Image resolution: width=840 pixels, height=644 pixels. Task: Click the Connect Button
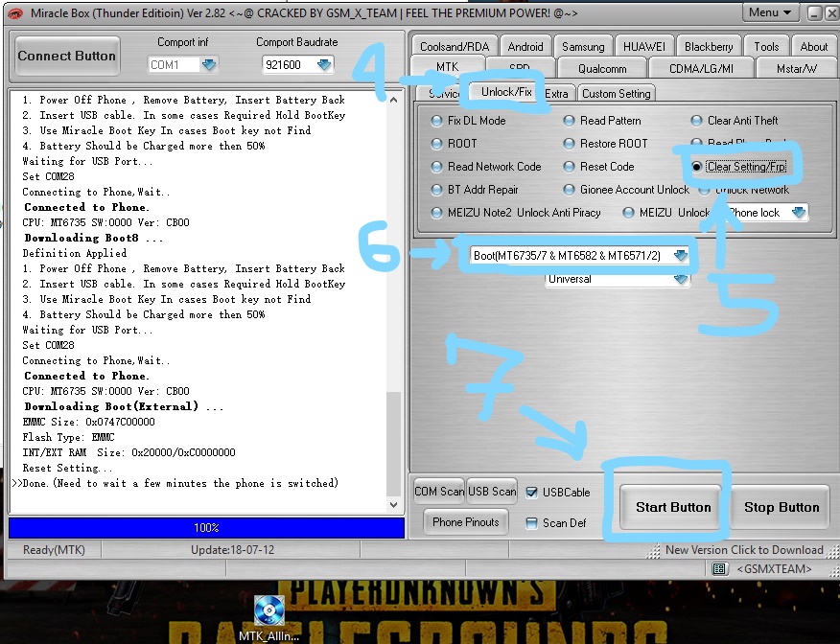point(66,56)
